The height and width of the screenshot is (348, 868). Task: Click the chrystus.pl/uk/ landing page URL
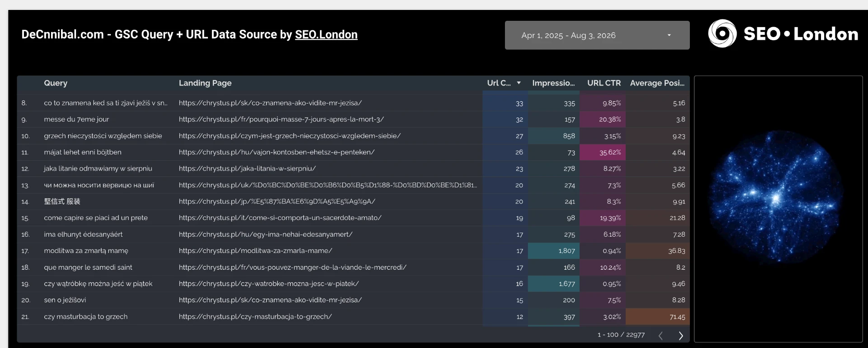328,185
